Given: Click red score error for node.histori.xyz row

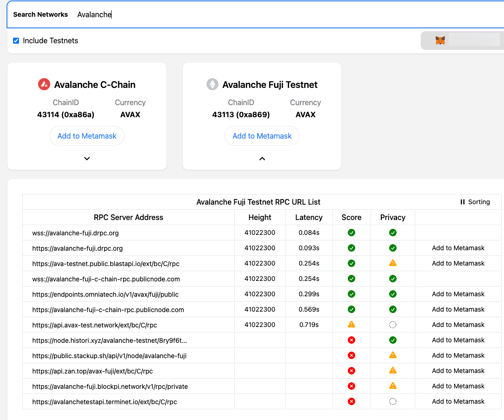Looking at the screenshot, I should [x=351, y=340].
